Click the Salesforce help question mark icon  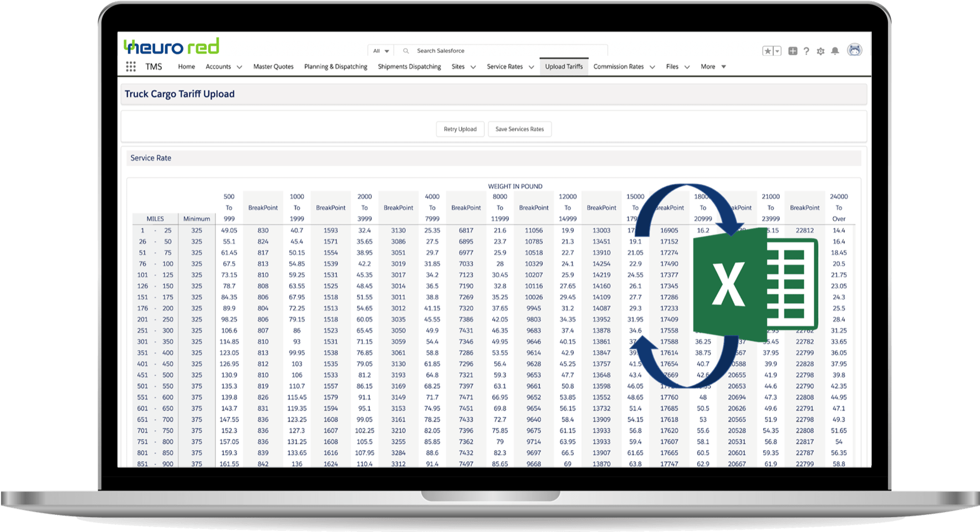[807, 50]
